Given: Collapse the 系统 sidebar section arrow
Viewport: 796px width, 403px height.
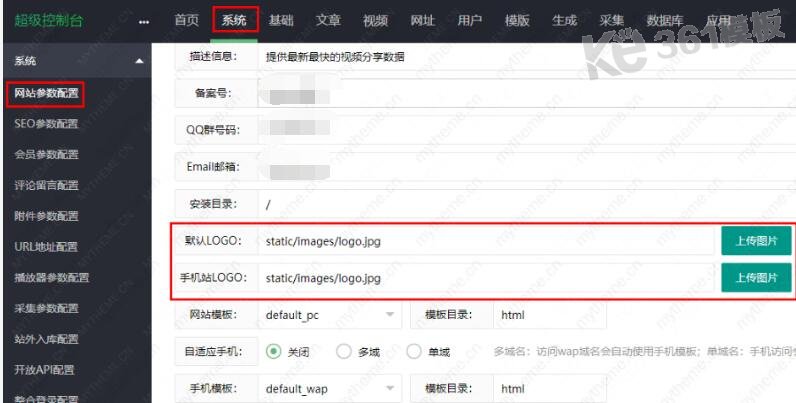Looking at the screenshot, I should pyautogui.click(x=139, y=61).
